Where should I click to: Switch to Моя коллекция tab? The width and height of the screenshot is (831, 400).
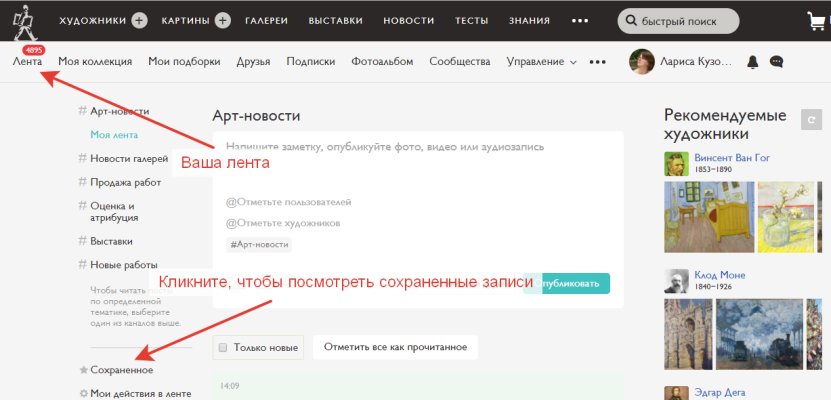tap(95, 62)
